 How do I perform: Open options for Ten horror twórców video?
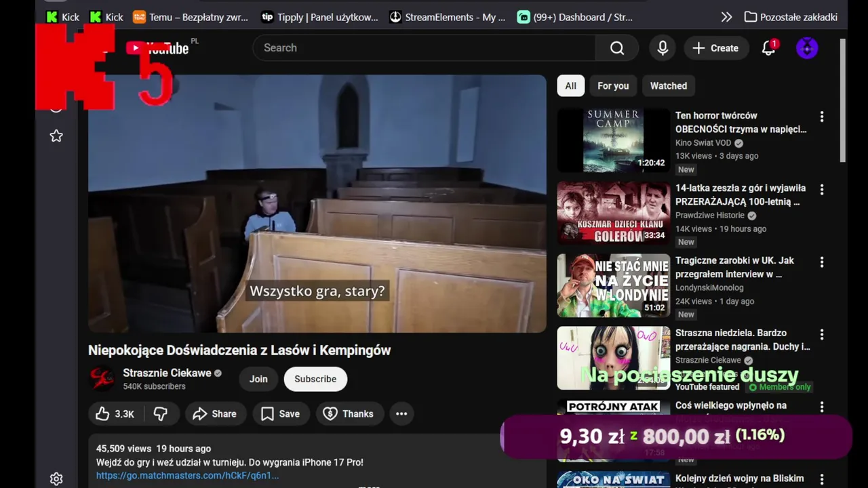(x=822, y=117)
